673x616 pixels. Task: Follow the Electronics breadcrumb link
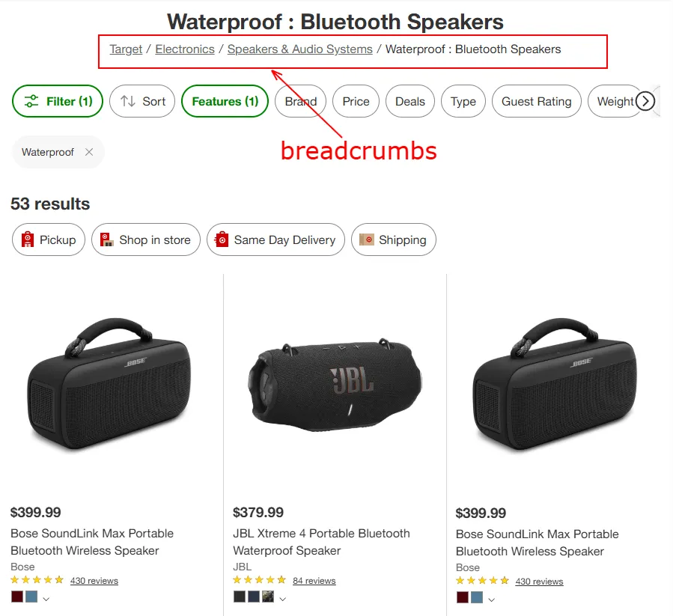pos(184,49)
